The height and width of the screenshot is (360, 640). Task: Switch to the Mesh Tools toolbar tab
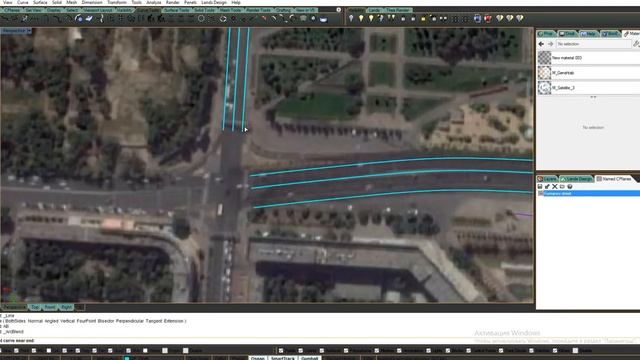click(231, 10)
